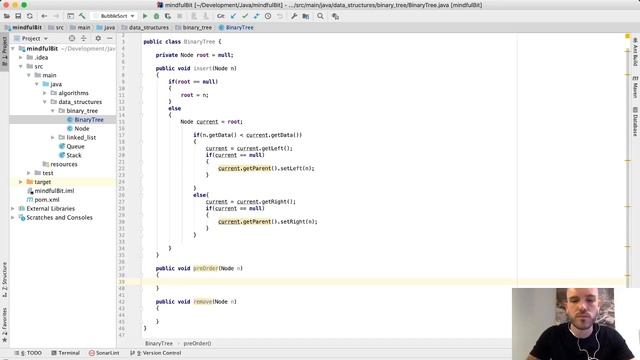Open the TODO tool window

(28, 353)
